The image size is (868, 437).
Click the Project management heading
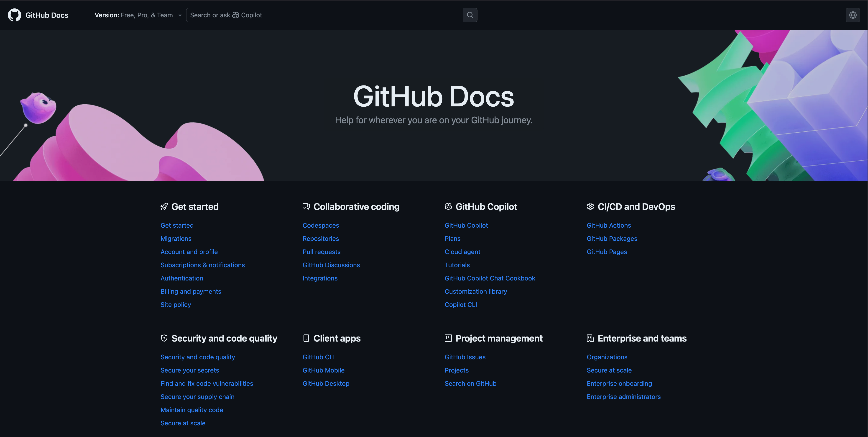pyautogui.click(x=499, y=338)
